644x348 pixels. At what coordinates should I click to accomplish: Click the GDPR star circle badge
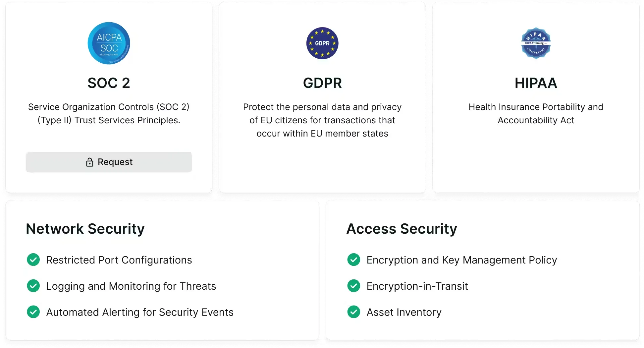pos(322,43)
